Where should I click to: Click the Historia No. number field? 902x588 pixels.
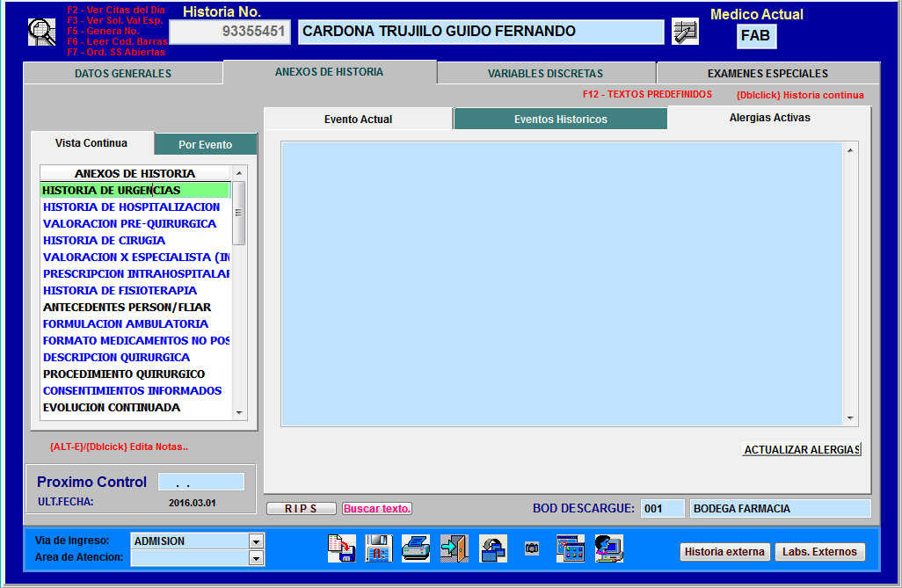click(230, 32)
